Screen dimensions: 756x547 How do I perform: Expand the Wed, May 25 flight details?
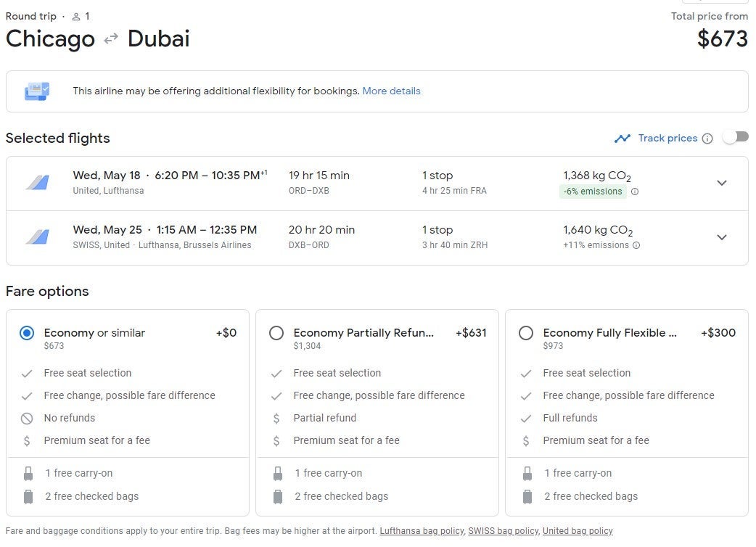coord(721,237)
